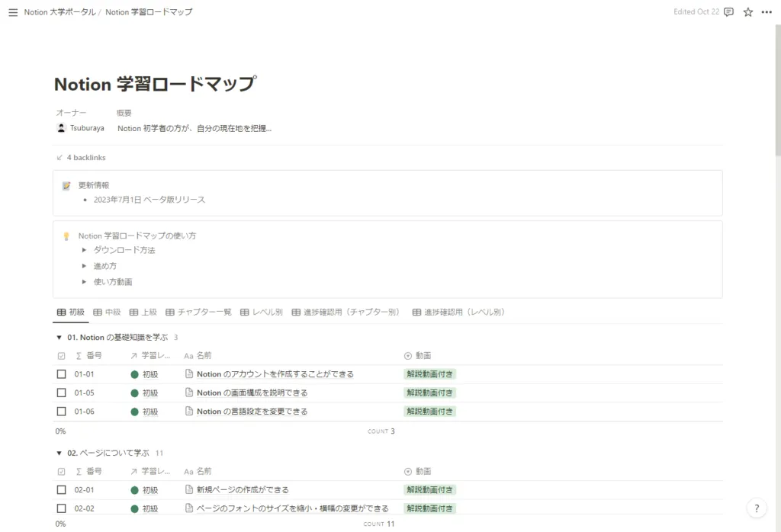Open page 新規ページの作成ができる

pos(243,489)
